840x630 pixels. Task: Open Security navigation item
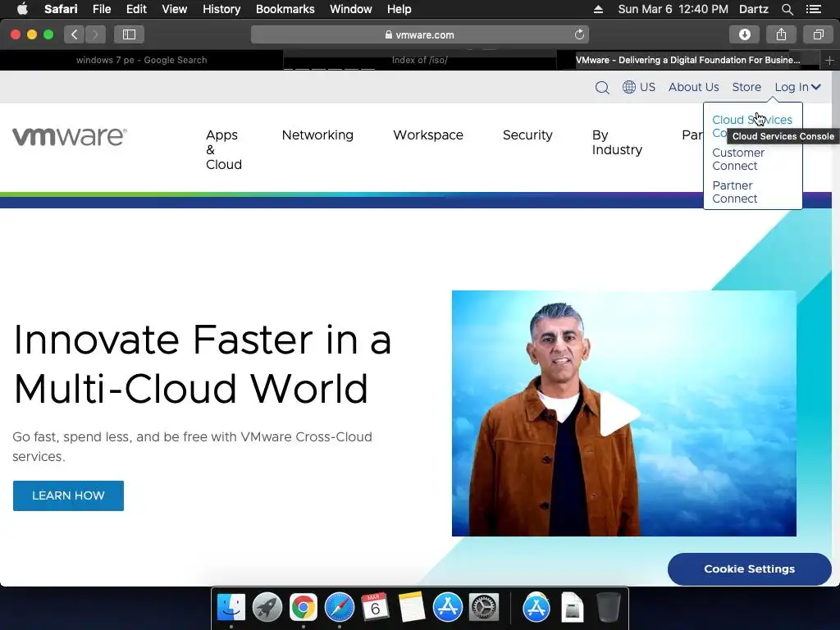(x=527, y=135)
